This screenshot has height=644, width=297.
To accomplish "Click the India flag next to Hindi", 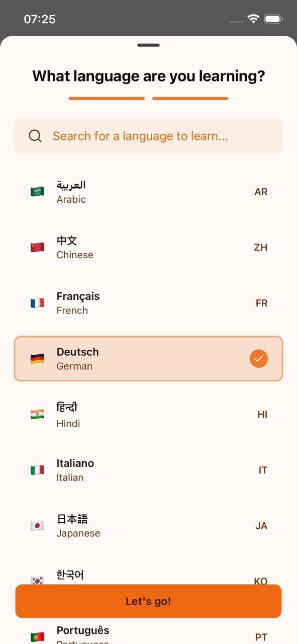I will pos(37,414).
